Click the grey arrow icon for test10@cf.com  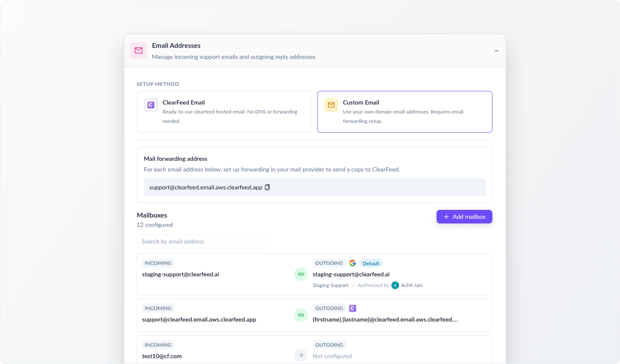pyautogui.click(x=301, y=355)
